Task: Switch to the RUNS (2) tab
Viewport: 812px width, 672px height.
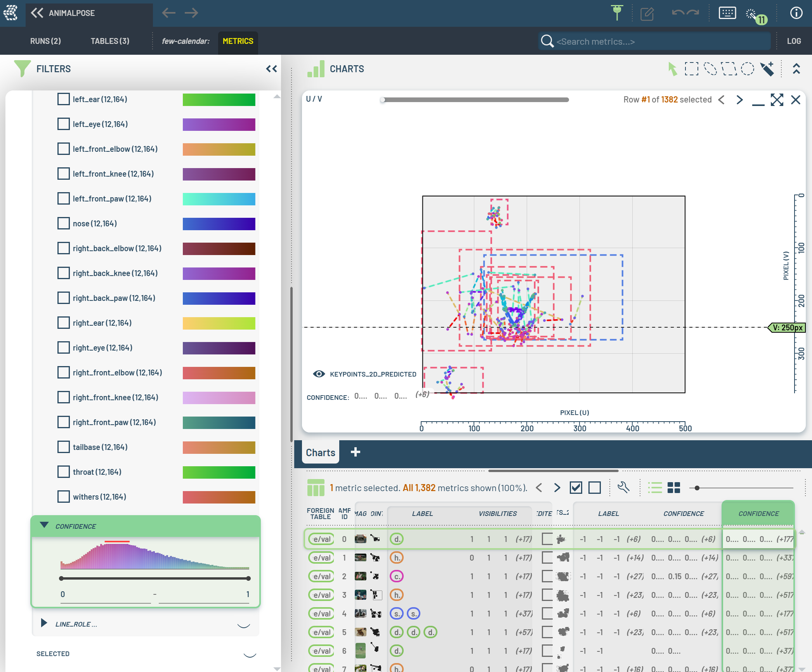Action: (45, 41)
